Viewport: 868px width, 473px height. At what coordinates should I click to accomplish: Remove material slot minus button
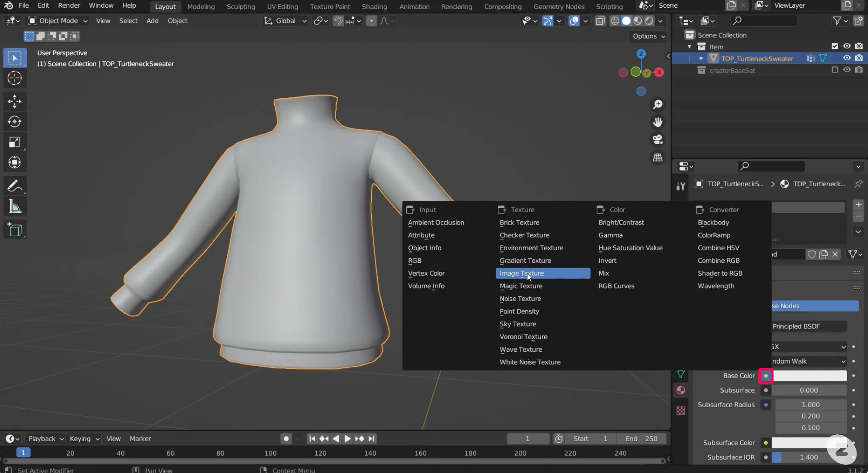(858, 217)
